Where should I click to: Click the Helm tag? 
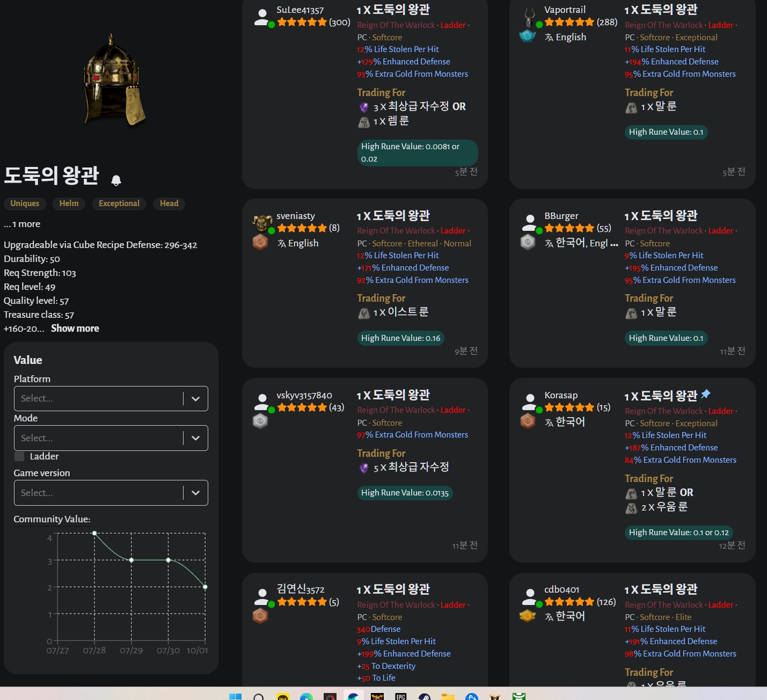(69, 203)
